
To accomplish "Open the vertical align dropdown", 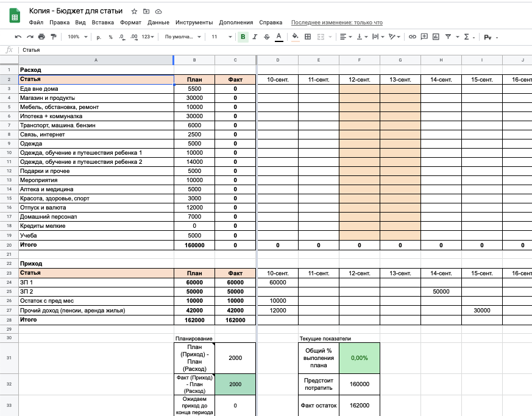I will pyautogui.click(x=362, y=37).
